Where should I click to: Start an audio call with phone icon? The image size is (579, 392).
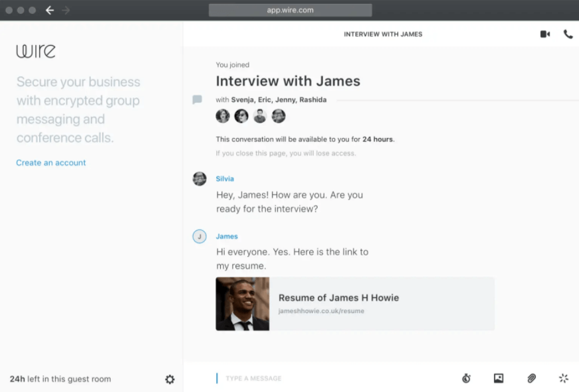568,34
